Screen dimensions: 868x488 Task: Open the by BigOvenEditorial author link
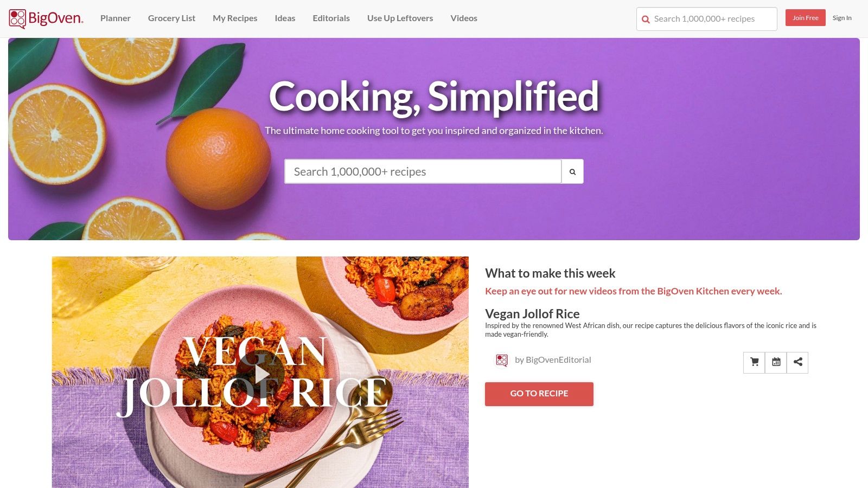[x=553, y=360]
